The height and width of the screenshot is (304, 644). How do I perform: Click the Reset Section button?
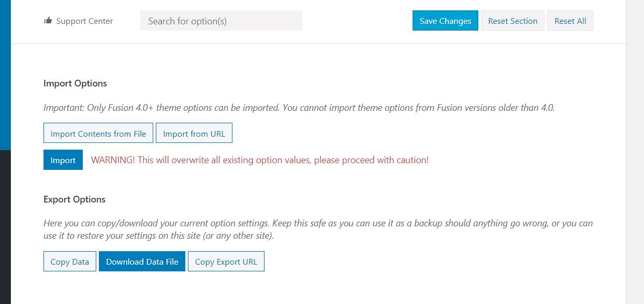[x=513, y=21]
